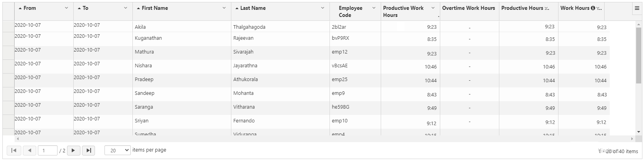Image resolution: width=644 pixels, height=161 pixels.
Task: Open the From column dropdown menu
Action: pyautogui.click(x=66, y=8)
